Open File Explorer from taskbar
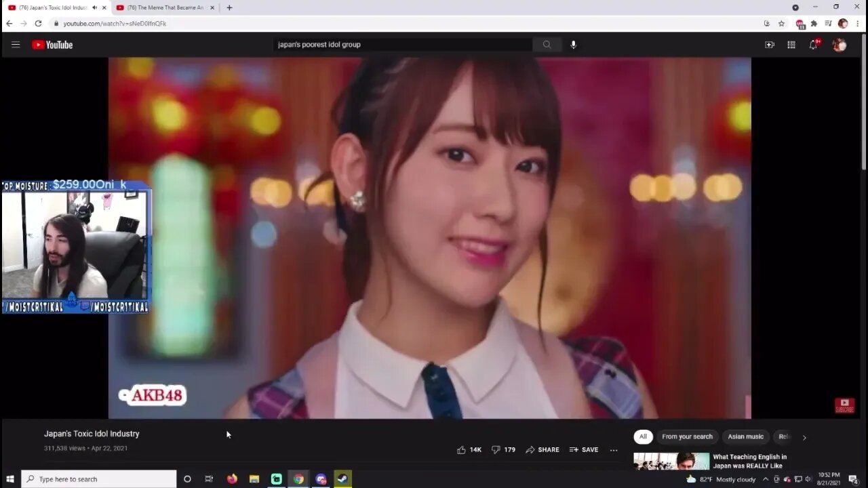This screenshot has width=868, height=488. [254, 479]
